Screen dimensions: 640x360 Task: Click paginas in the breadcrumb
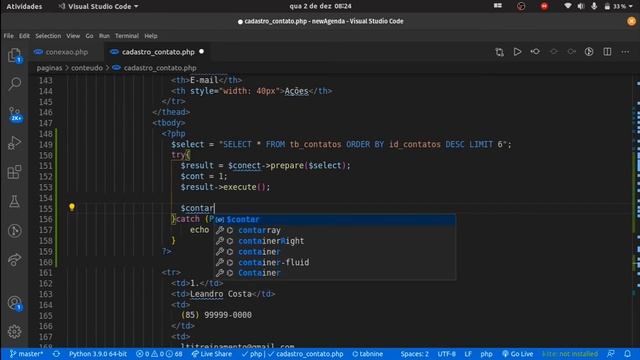49,68
